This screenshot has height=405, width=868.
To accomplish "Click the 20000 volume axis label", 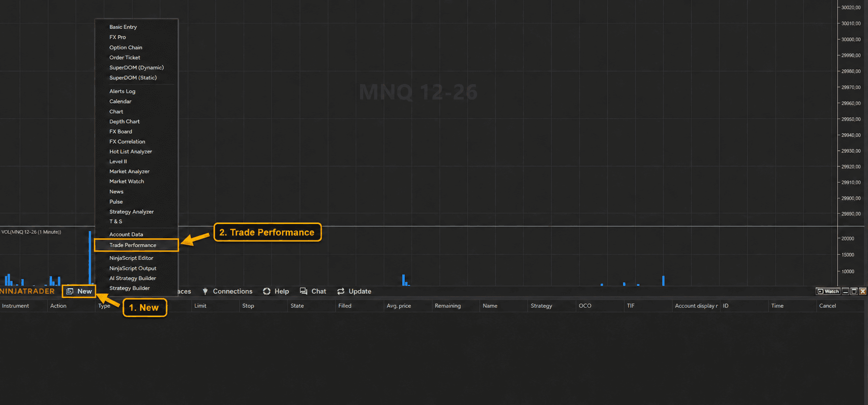I will point(848,239).
